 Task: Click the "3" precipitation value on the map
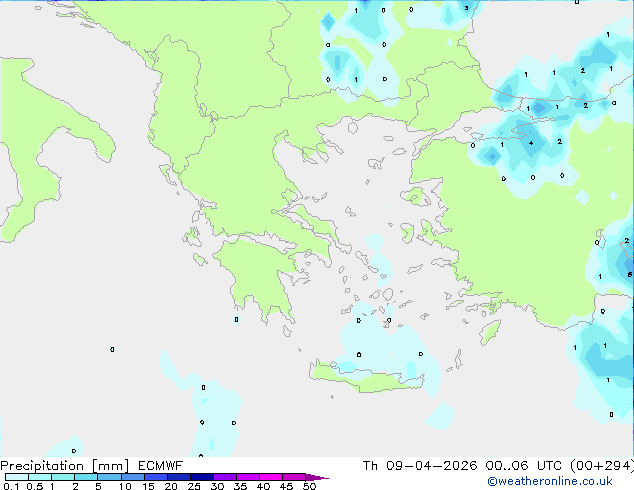point(466,8)
